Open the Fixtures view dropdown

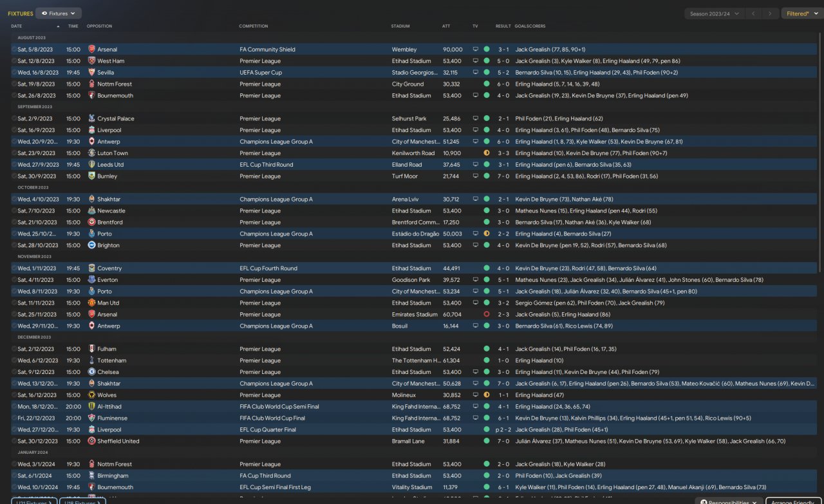[59, 13]
